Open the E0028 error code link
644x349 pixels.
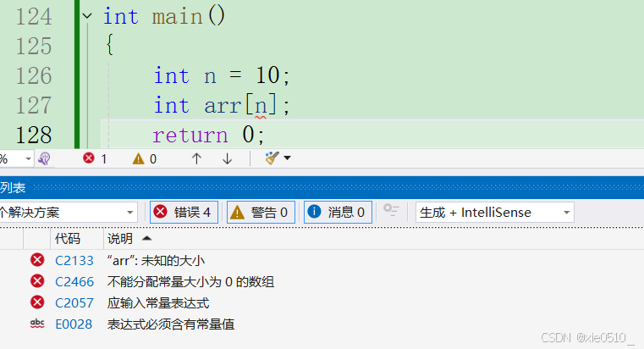[x=74, y=324]
